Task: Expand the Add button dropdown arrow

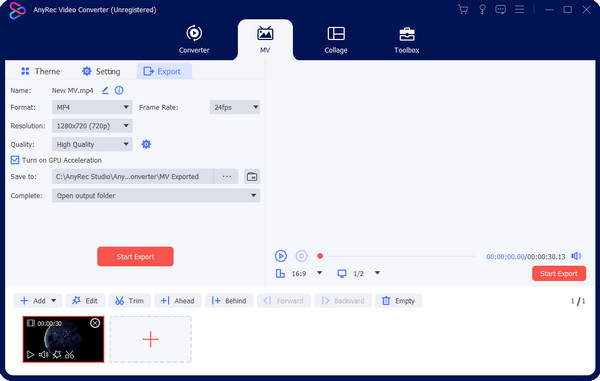Action: (54, 301)
